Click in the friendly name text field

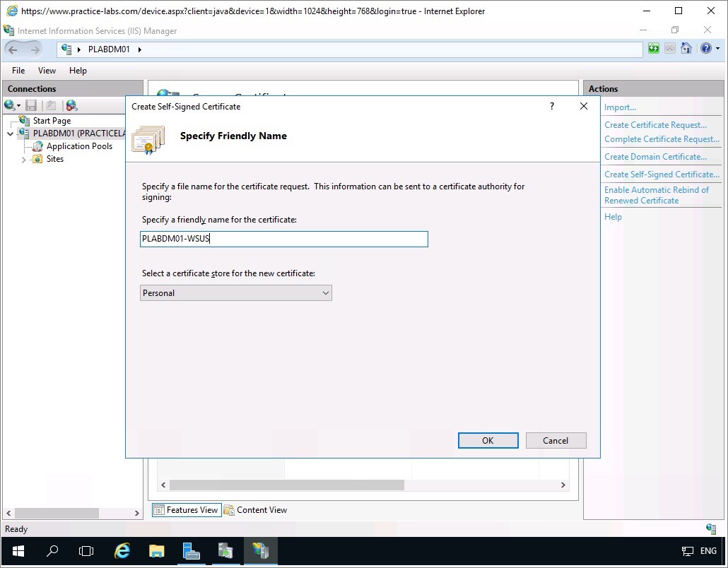pyautogui.click(x=283, y=239)
